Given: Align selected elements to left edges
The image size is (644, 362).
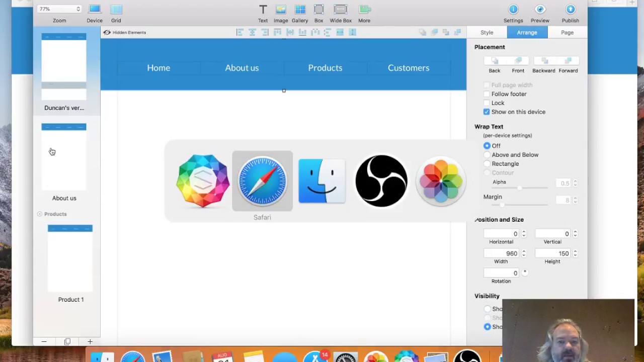Looking at the screenshot, I should [240, 32].
